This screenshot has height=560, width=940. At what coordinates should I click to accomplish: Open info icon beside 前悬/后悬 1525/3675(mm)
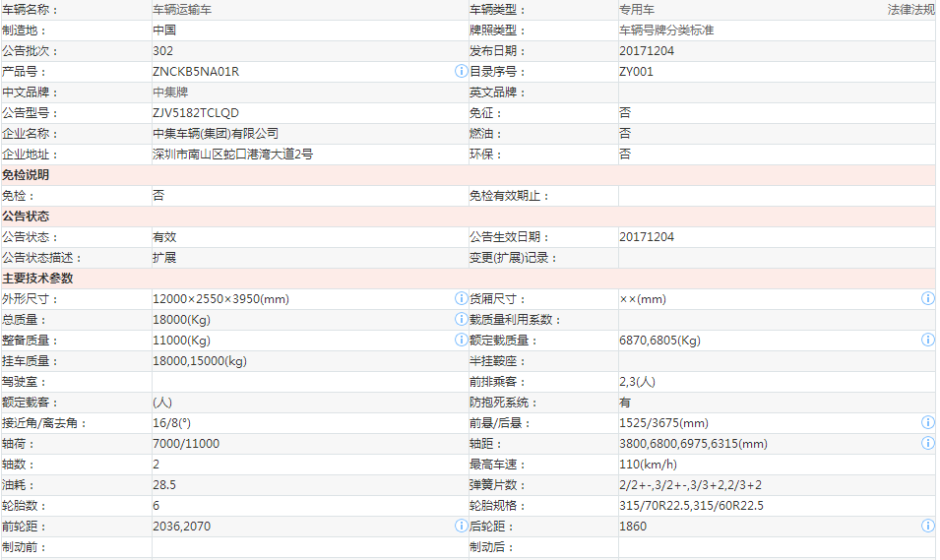[x=927, y=422]
